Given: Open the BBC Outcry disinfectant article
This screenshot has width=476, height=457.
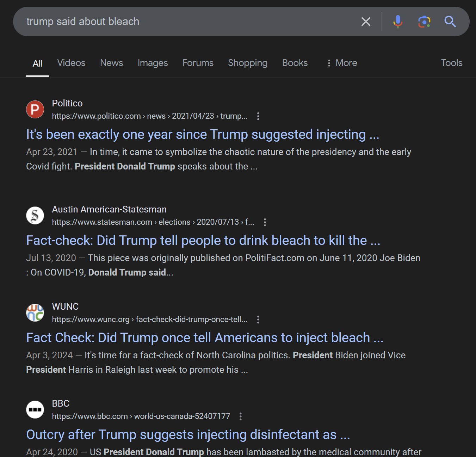Looking at the screenshot, I should pos(188,435).
